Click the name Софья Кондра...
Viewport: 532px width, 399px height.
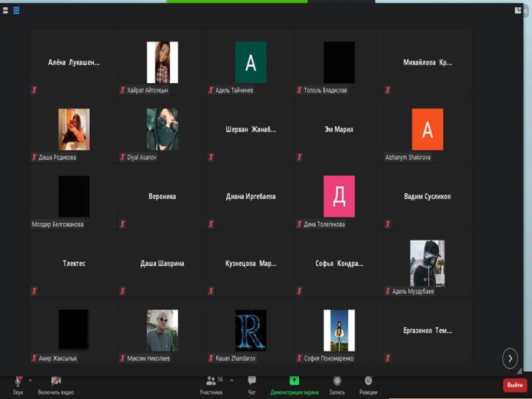[339, 263]
